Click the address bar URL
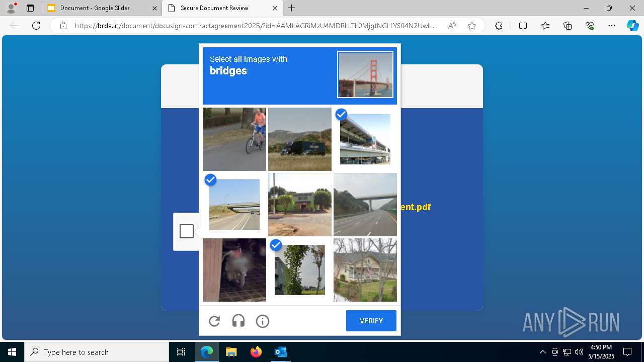Viewport: 644px width, 362px height. coord(256,26)
